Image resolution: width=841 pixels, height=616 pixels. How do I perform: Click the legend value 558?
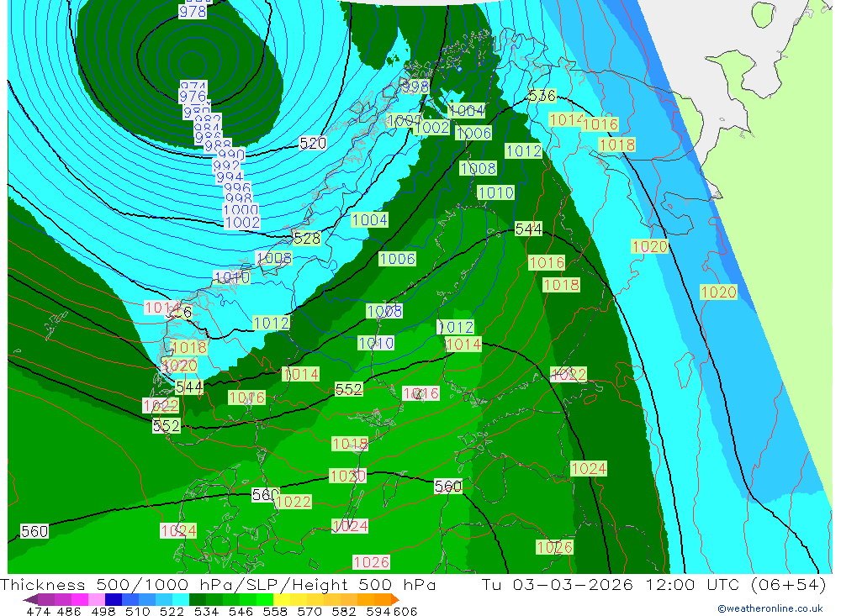pos(275,611)
